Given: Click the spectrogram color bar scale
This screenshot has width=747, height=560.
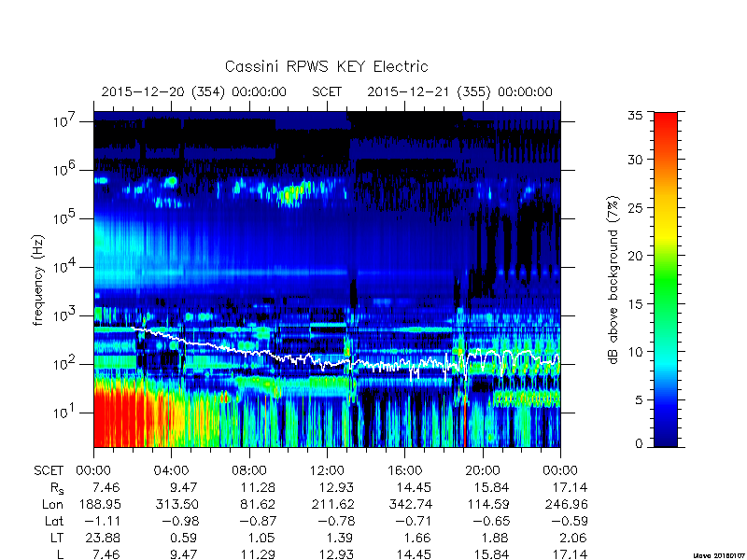Looking at the screenshot, I should tap(666, 279).
